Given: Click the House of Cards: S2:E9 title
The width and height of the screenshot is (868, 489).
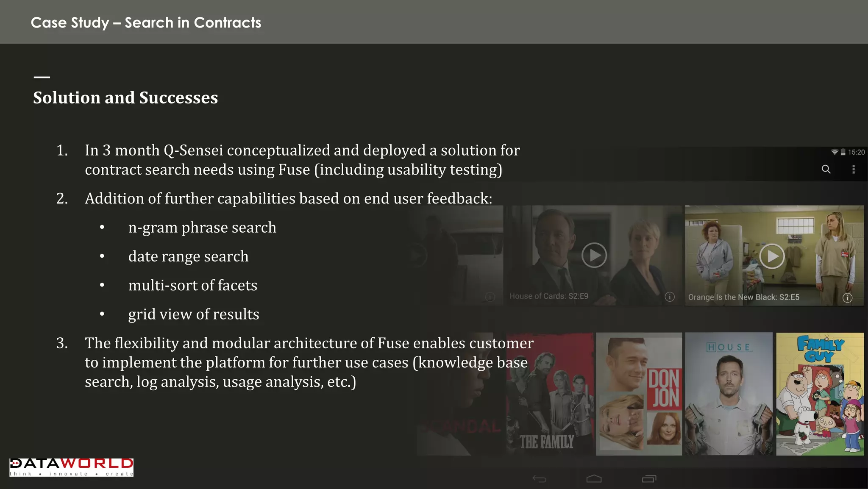Looking at the screenshot, I should pyautogui.click(x=548, y=296).
